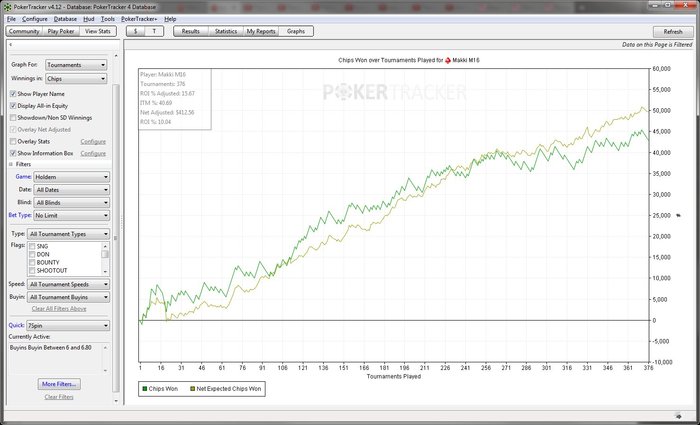
Task: Select the T tournaments button
Action: (154, 32)
